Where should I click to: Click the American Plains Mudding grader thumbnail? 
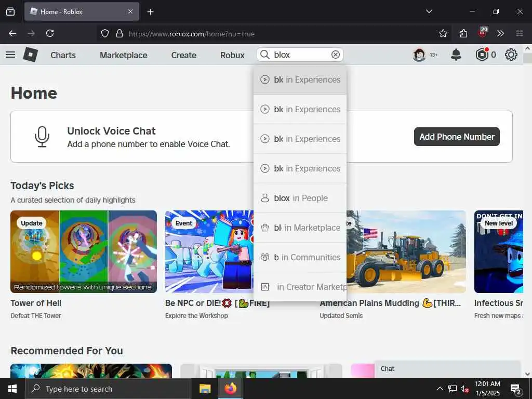tap(406, 252)
